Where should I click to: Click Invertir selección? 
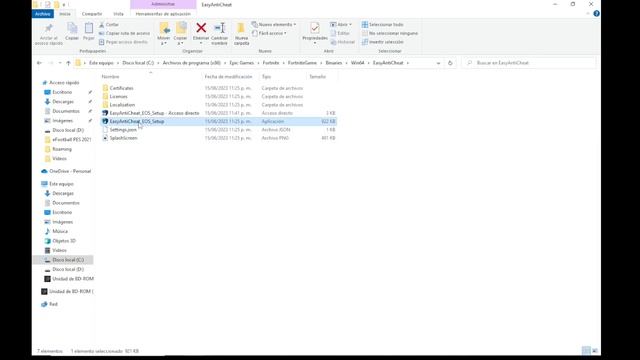pyautogui.click(x=382, y=42)
